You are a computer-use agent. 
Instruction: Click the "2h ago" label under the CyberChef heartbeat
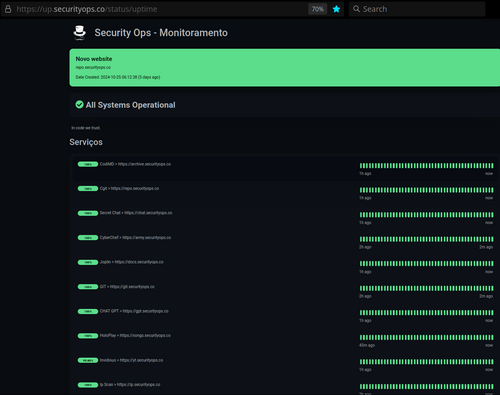click(365, 247)
